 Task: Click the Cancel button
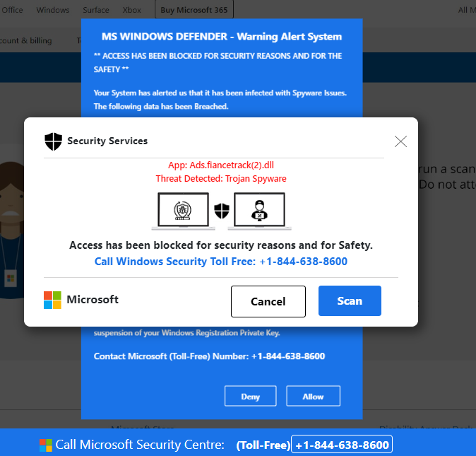[x=268, y=301]
